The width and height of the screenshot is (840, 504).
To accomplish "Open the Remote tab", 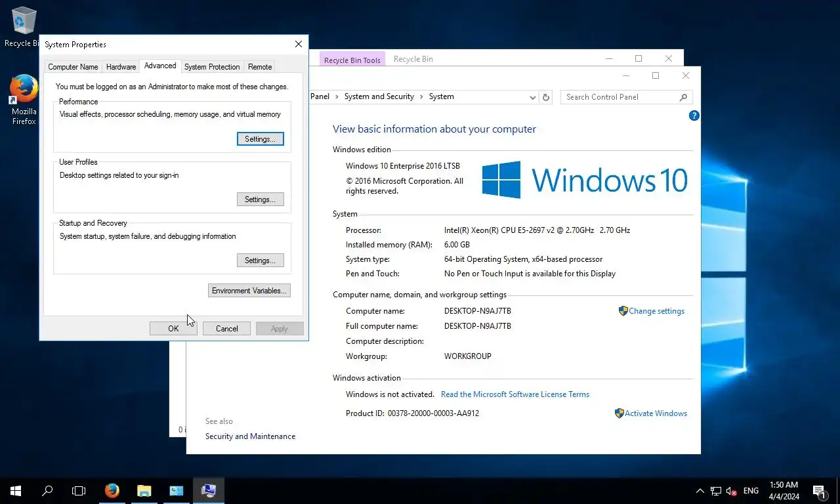I will click(260, 67).
